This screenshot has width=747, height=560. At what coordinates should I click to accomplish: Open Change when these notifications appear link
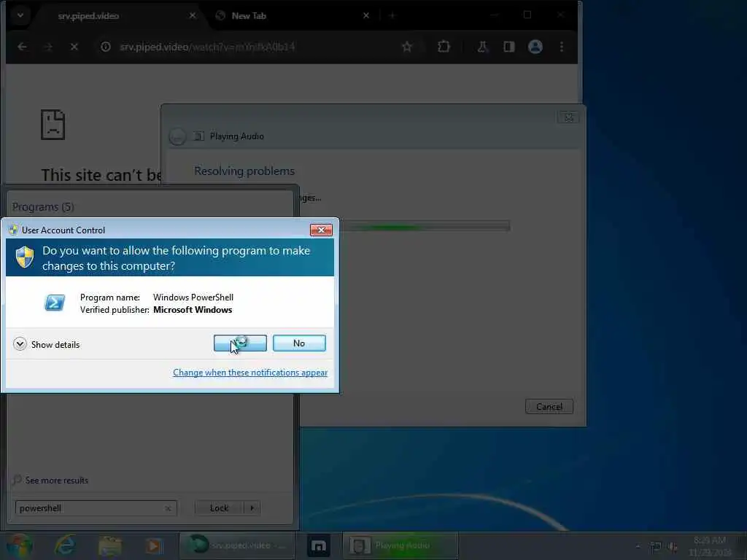coord(250,373)
